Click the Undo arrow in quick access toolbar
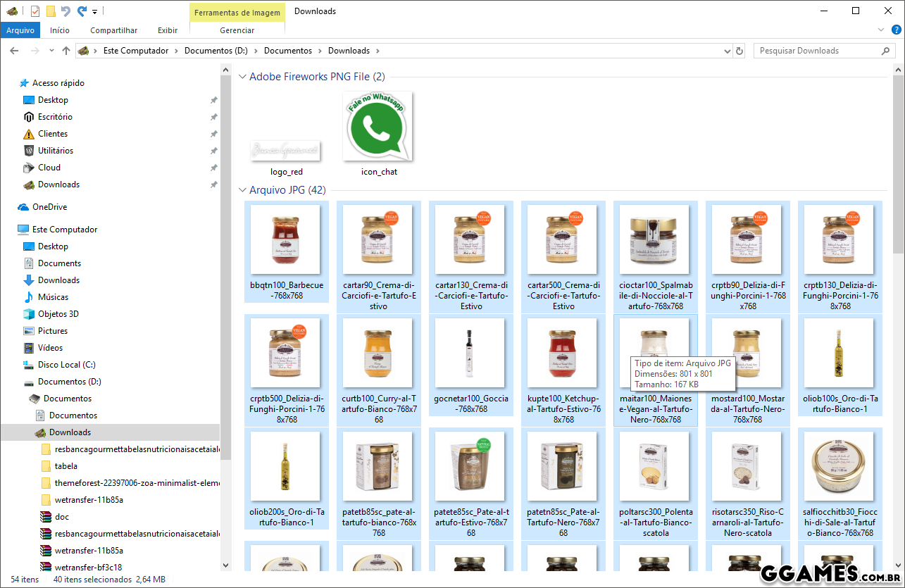The image size is (905, 588). 65,11
